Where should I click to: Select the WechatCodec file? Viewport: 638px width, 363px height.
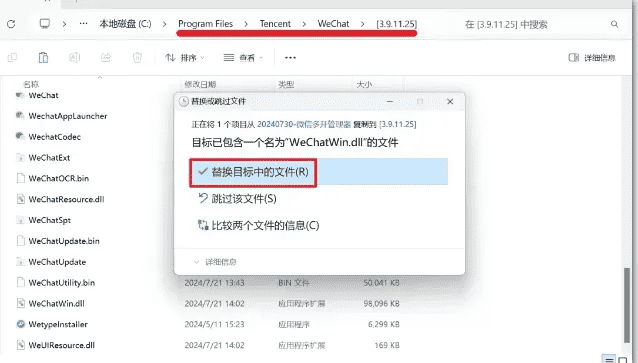(x=55, y=137)
